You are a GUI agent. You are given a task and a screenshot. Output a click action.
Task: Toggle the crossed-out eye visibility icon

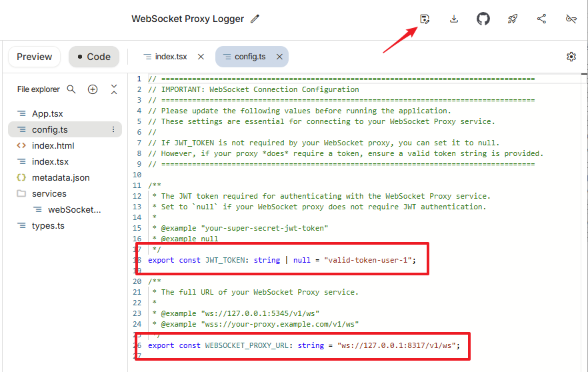click(571, 19)
